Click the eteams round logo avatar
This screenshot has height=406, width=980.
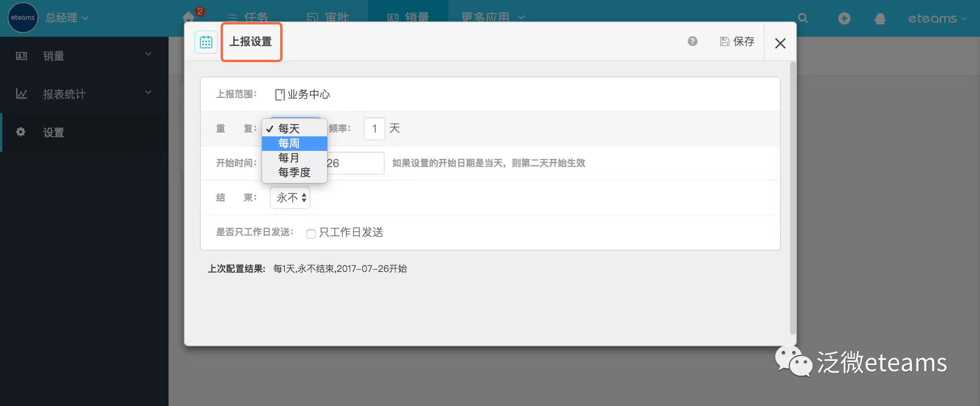pyautogui.click(x=23, y=18)
